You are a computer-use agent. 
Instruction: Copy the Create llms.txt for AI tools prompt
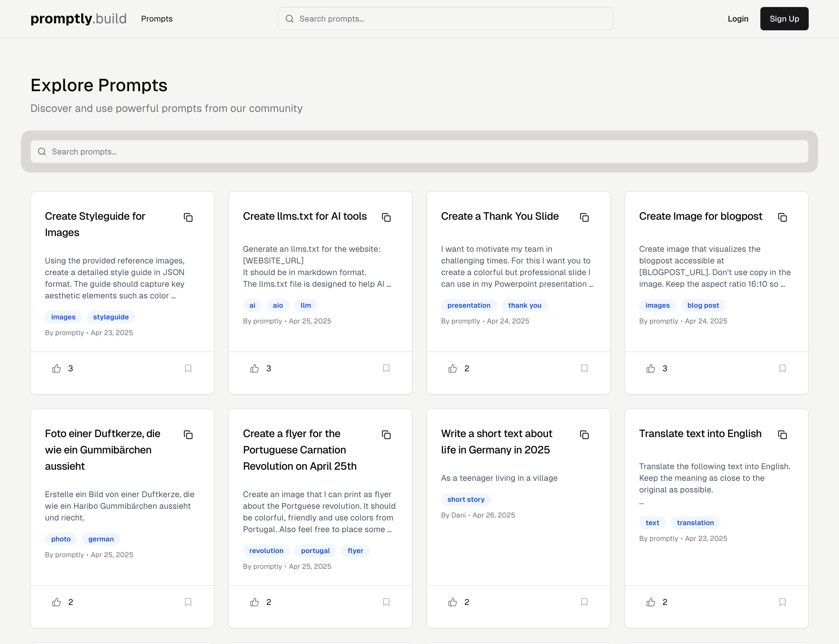click(x=386, y=217)
